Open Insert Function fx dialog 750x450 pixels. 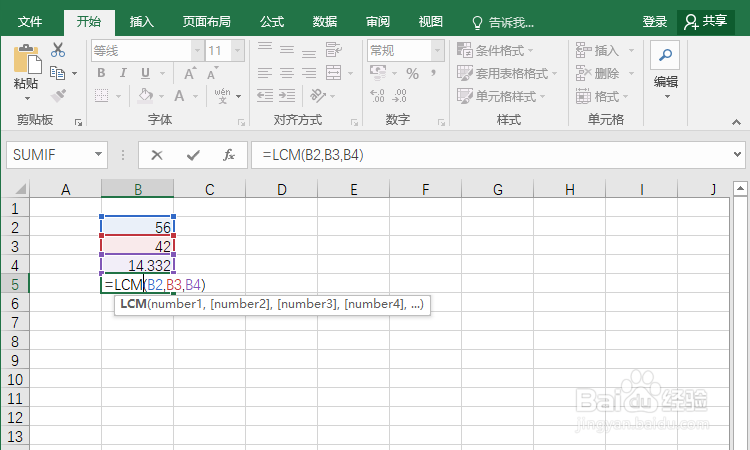click(229, 155)
